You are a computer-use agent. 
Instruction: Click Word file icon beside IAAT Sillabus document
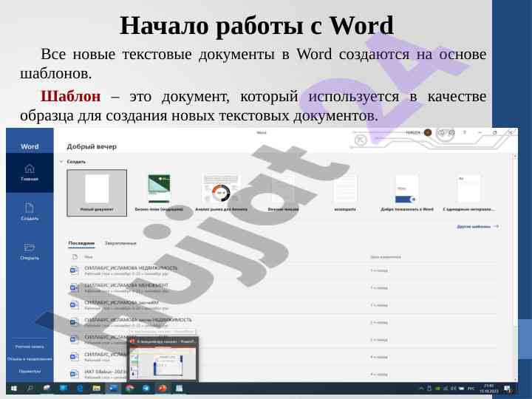(x=75, y=374)
